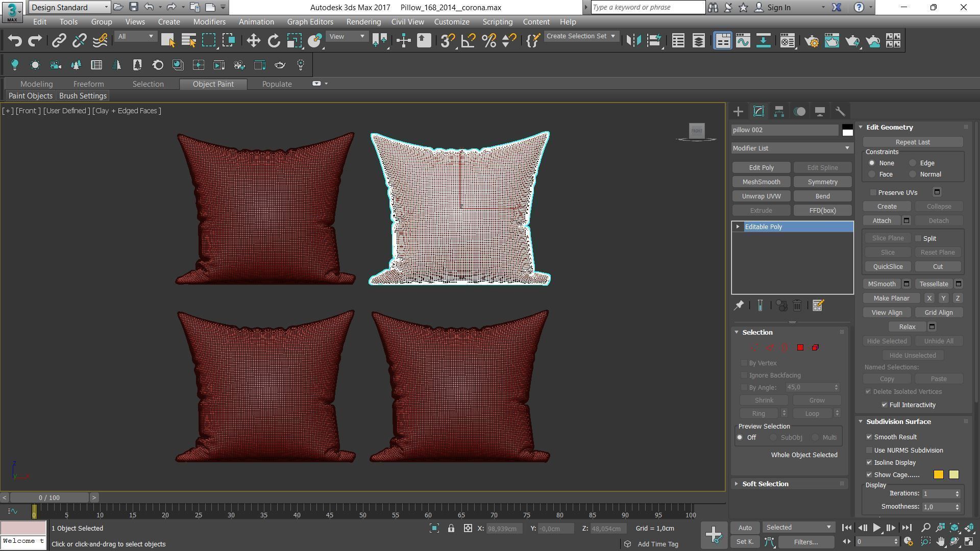Toggle Angle Snap icon
The width and height of the screenshot is (980, 551).
(468, 41)
